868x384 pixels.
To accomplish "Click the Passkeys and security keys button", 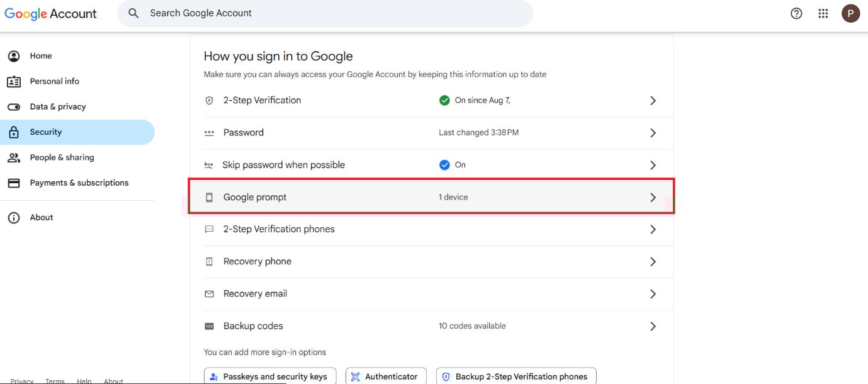I will (x=270, y=376).
